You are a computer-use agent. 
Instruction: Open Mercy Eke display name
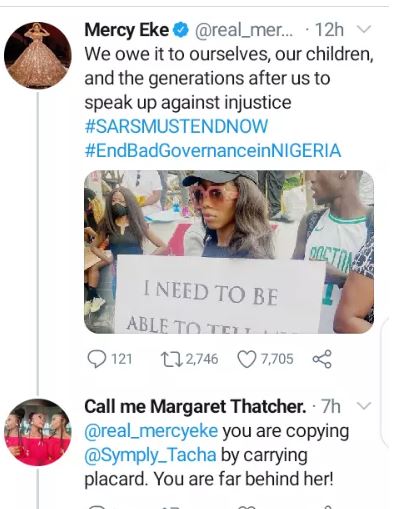127,30
